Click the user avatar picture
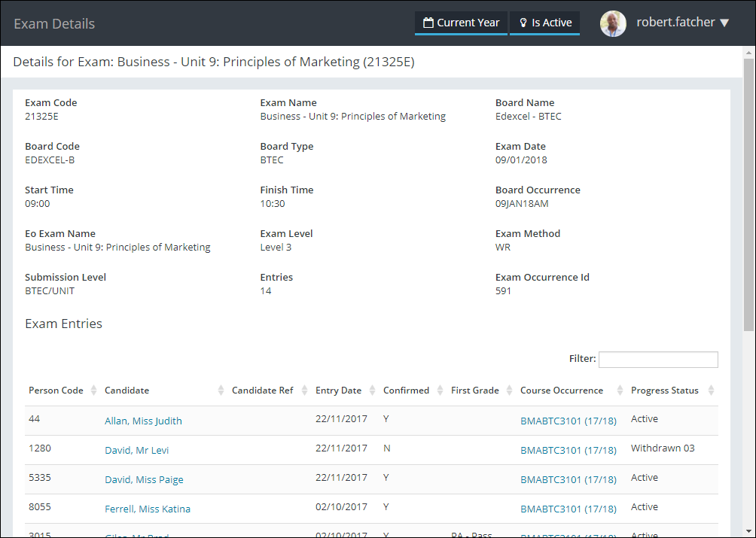Viewport: 756px width, 538px height. tap(613, 23)
